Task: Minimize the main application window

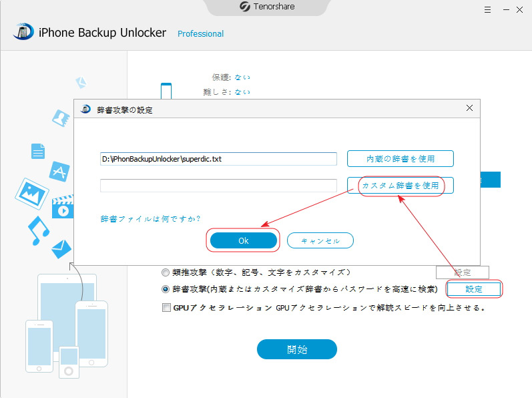Action: (x=506, y=10)
